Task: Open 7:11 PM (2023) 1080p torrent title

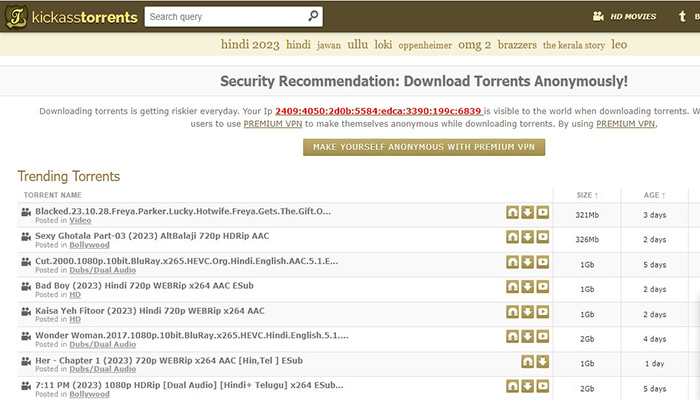Action: (x=189, y=385)
